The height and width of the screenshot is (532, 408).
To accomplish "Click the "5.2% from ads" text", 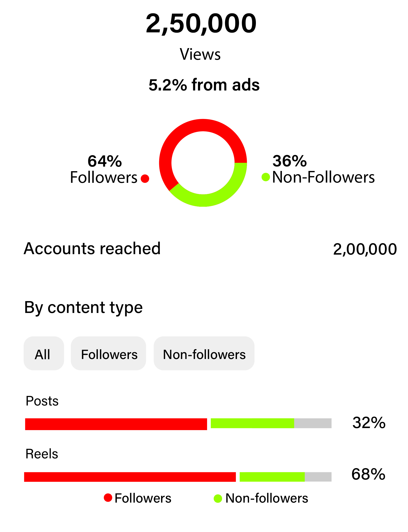I will pos(204,85).
